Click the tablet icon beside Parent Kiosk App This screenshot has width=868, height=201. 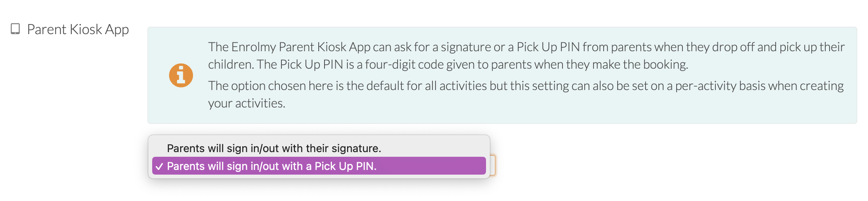[15, 29]
